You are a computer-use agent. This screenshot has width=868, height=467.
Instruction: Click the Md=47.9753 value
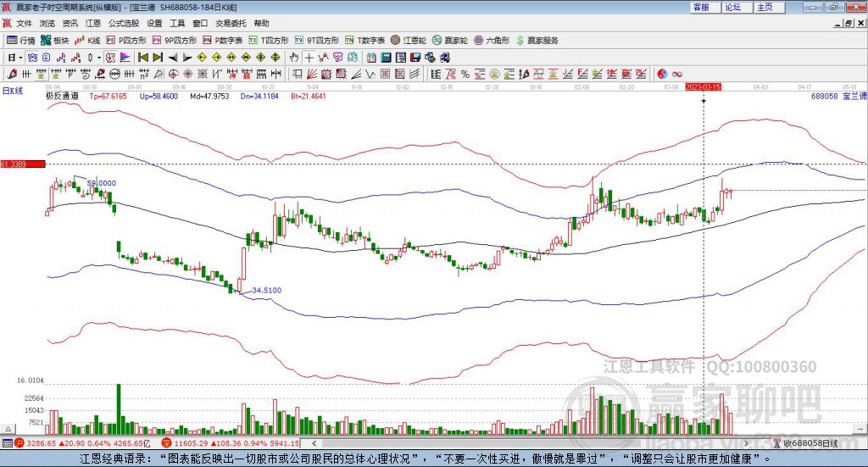(209, 96)
